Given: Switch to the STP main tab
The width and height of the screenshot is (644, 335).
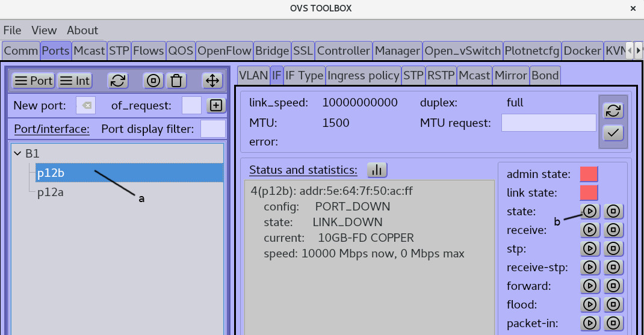Looking at the screenshot, I should [119, 51].
